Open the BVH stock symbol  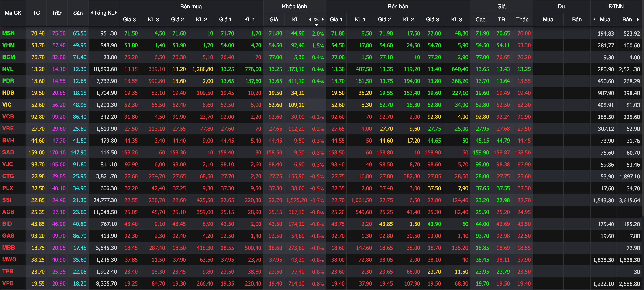8,141
